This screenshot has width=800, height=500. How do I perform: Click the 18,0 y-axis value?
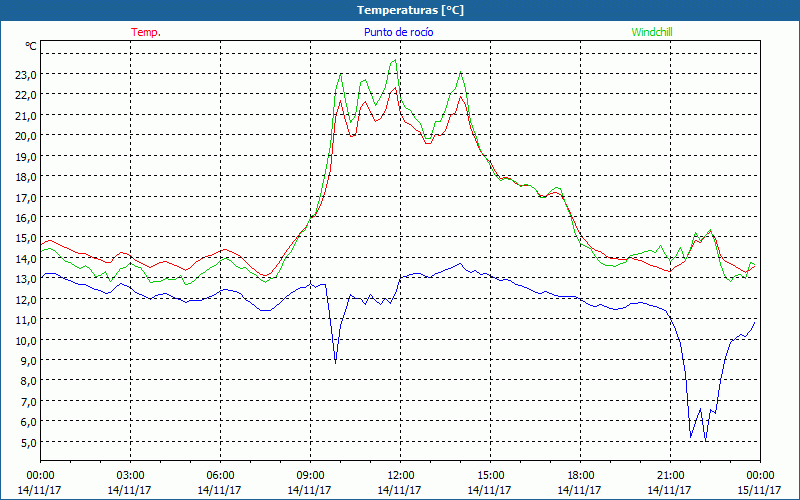26,177
